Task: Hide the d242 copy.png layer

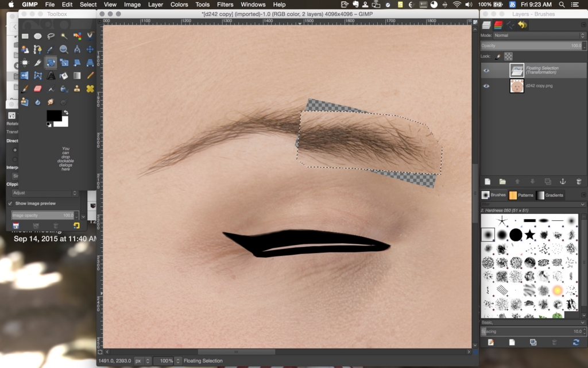Action: coord(486,85)
